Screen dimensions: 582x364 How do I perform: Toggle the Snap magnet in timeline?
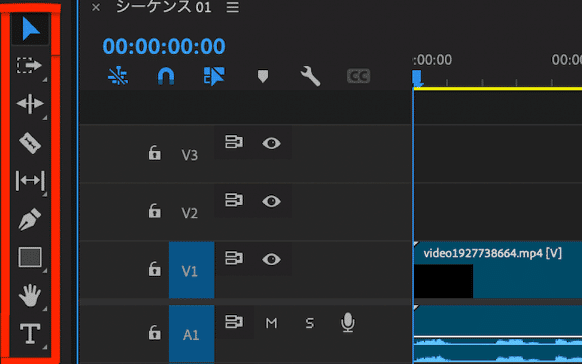point(166,76)
